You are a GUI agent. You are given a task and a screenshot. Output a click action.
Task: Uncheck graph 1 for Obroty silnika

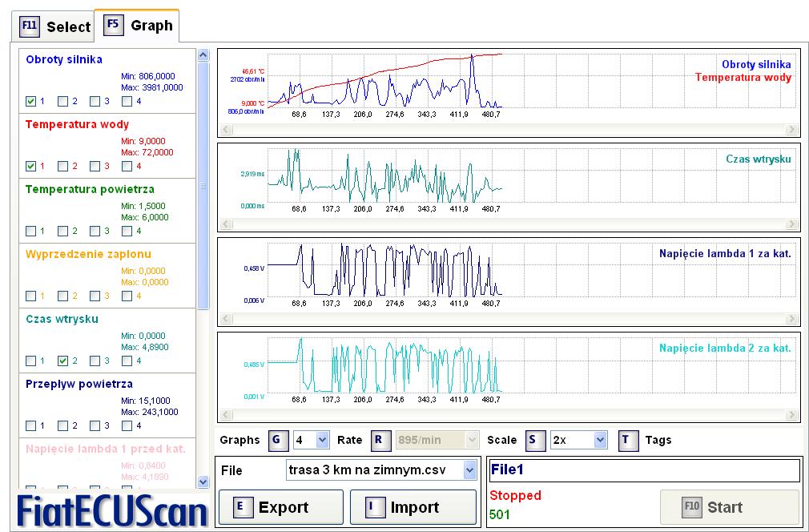pos(31,101)
